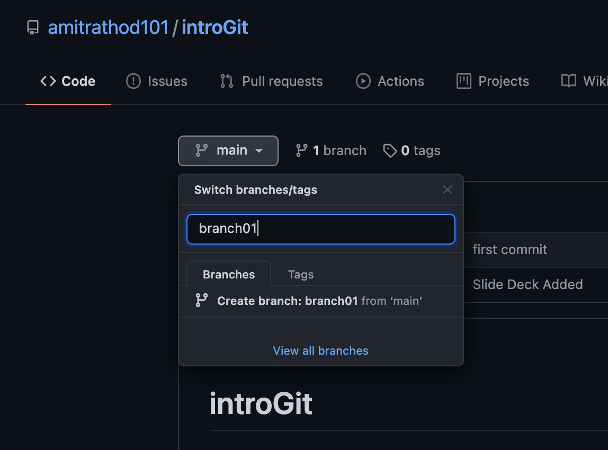Click the branch icon next to Create branch

[202, 300]
